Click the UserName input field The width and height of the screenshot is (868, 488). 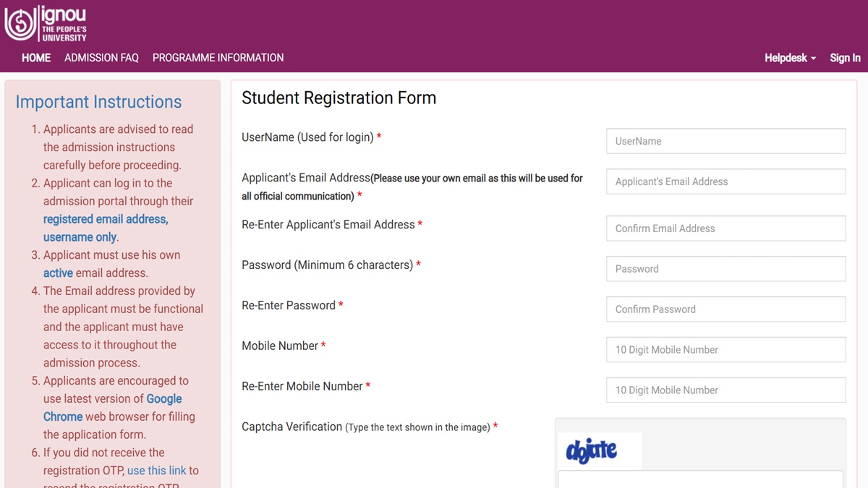tap(726, 141)
